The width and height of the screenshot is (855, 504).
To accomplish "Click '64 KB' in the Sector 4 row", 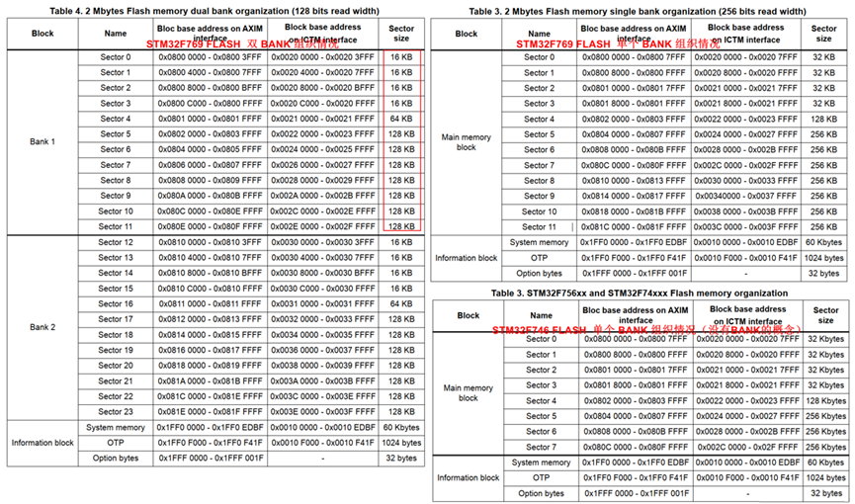I will 401,119.
